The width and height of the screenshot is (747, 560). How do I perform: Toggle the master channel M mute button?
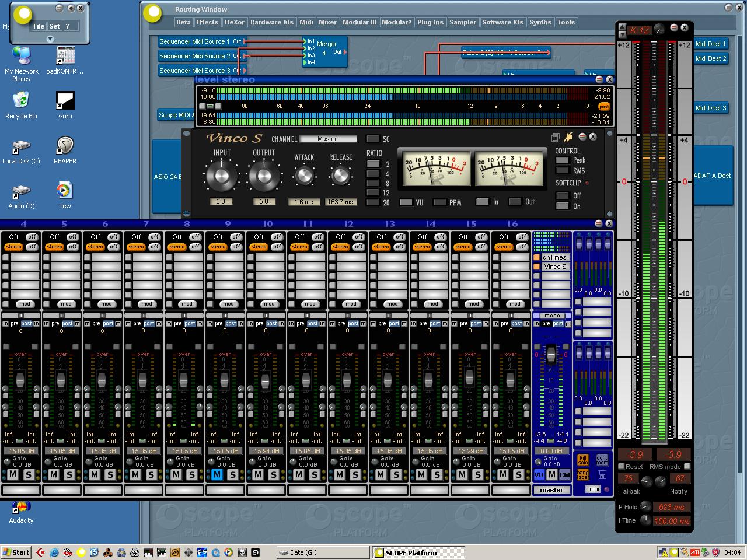[x=551, y=474]
